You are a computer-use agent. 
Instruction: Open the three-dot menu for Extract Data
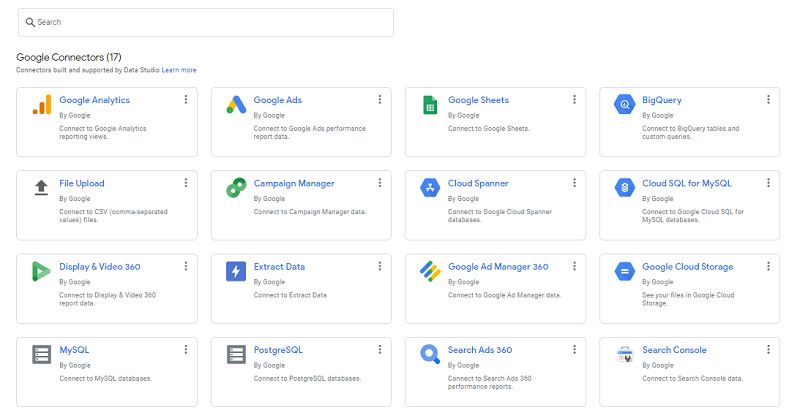(380, 266)
